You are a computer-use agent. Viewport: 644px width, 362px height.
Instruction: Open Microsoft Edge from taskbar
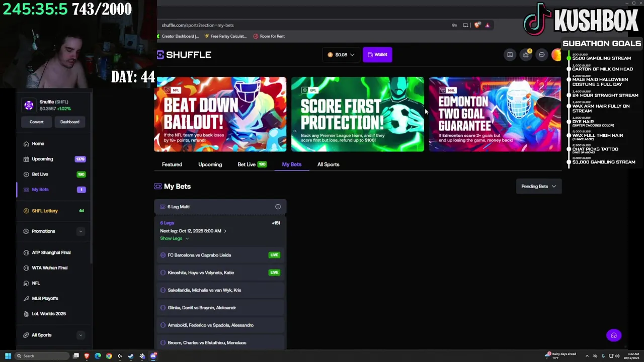click(98, 356)
